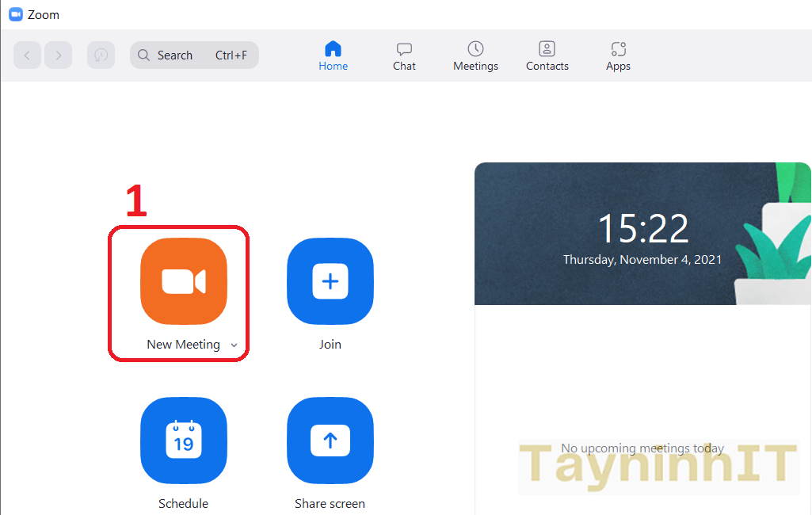This screenshot has height=515, width=812.
Task: Open the Schedule calendar icon
Action: click(183, 441)
